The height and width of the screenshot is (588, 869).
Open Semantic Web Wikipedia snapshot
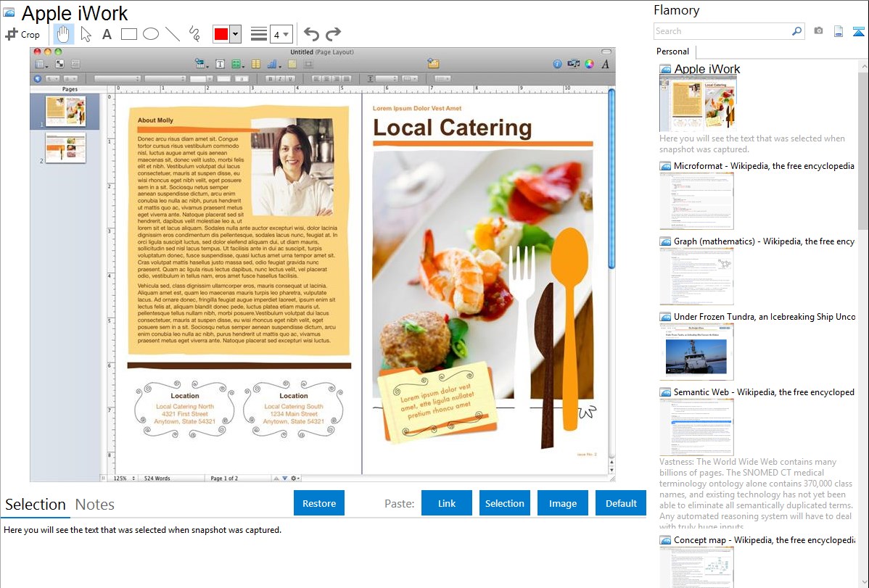pyautogui.click(x=764, y=392)
